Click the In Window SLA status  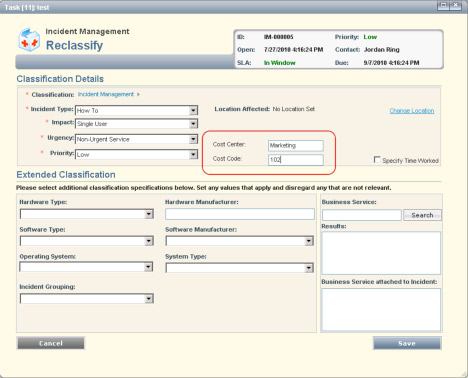(280, 63)
